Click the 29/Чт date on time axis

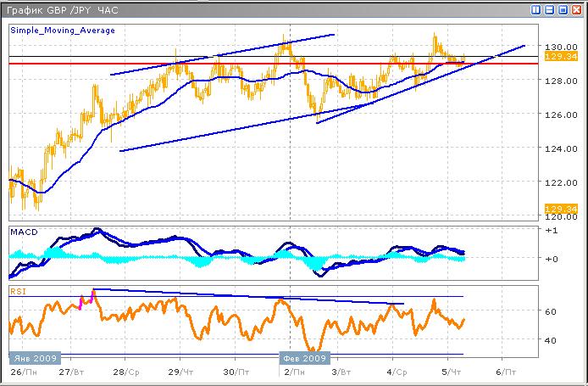click(180, 372)
